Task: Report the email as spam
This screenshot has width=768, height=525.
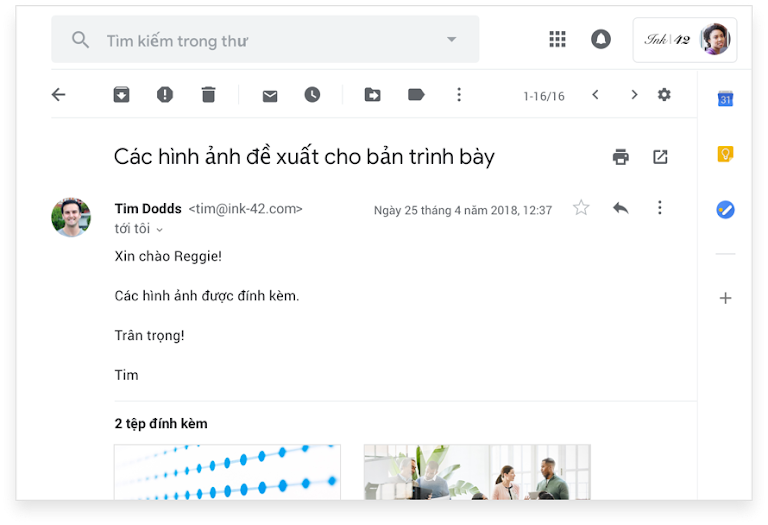Action: 165,95
